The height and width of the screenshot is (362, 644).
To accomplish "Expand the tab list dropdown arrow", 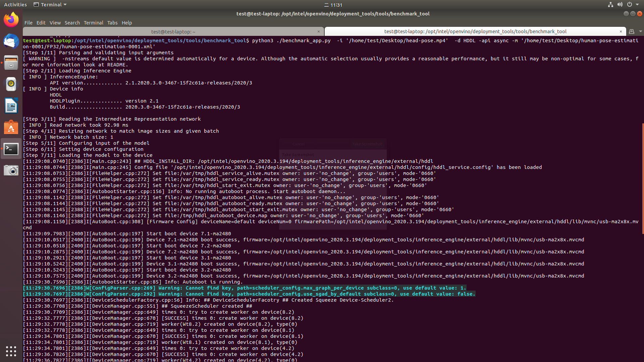I will pyautogui.click(x=640, y=32).
